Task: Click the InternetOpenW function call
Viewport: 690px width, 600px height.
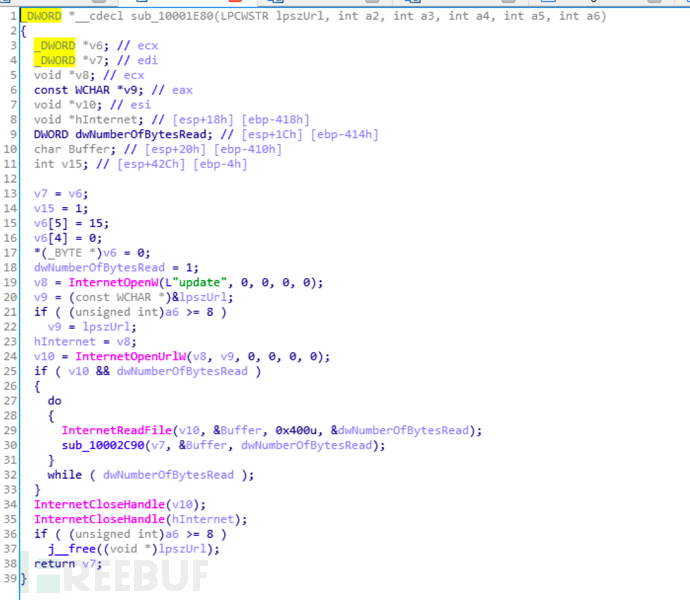Action: [x=113, y=283]
